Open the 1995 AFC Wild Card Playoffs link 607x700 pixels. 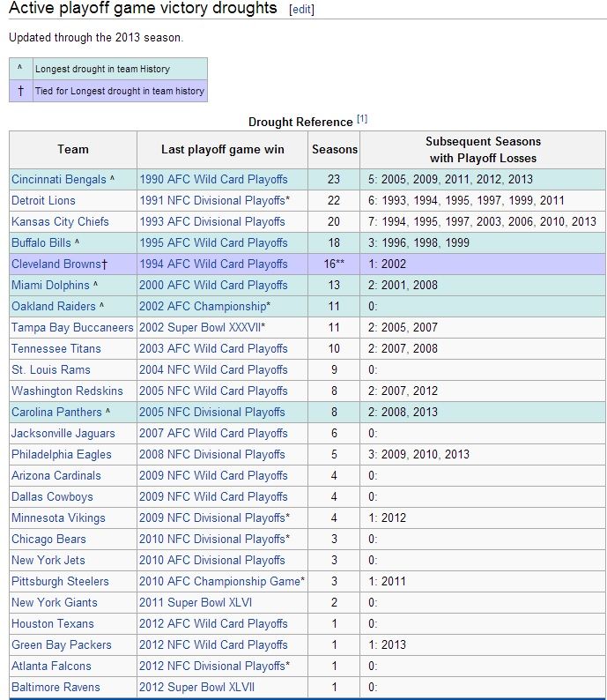[213, 242]
